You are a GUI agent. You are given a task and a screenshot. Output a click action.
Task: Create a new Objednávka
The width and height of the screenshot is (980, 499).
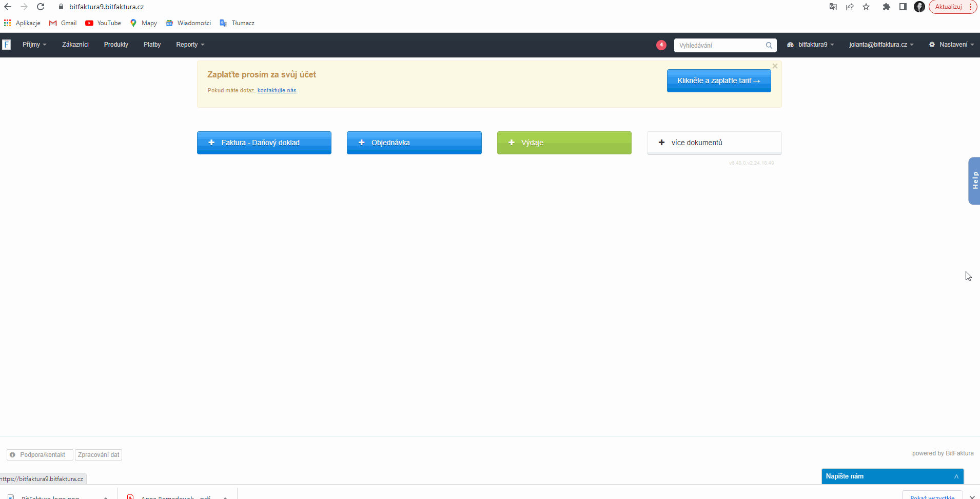[414, 143]
